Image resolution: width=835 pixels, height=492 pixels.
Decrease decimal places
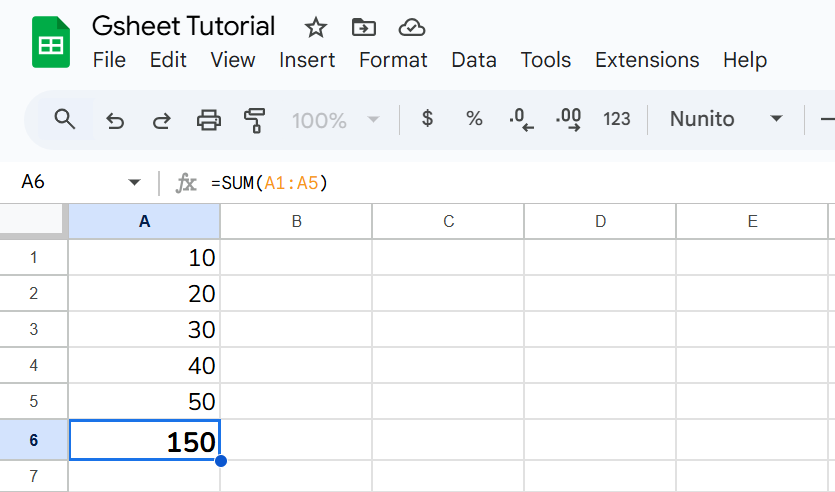[521, 120]
